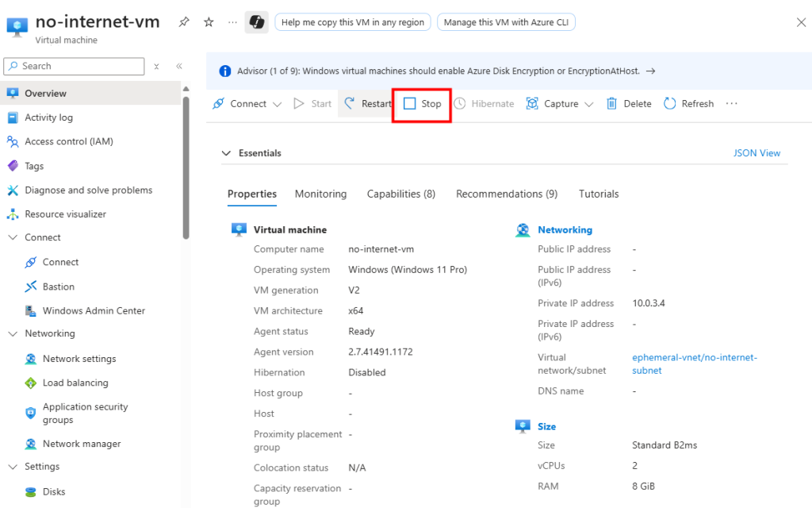Open ephemeral-vnet/no-internet-subnet link
Screen dimensions: 812x508
(695, 364)
